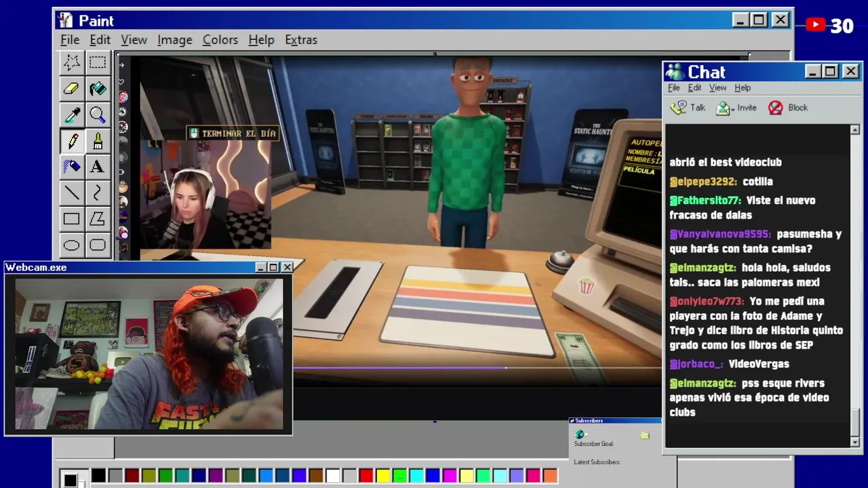Choose the Fill With Color bucket
The image size is (868, 488).
pos(98,89)
